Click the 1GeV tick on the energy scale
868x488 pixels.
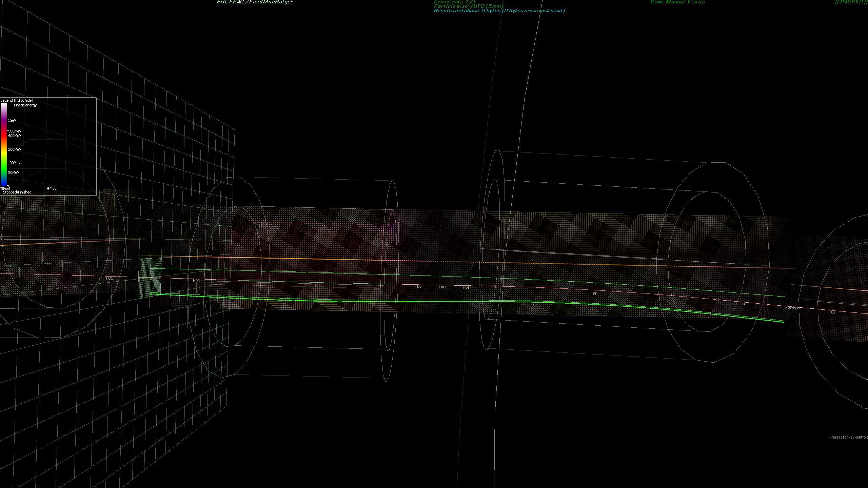click(12, 120)
